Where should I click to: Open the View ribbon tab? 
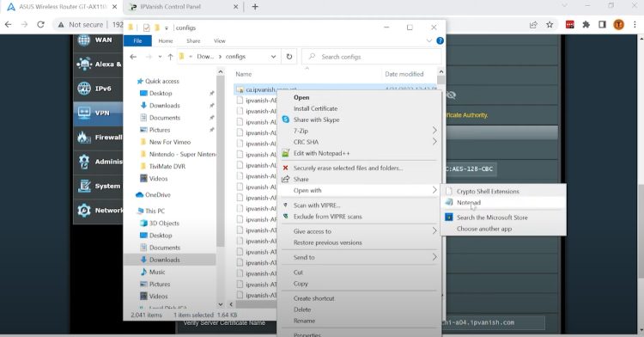point(220,40)
